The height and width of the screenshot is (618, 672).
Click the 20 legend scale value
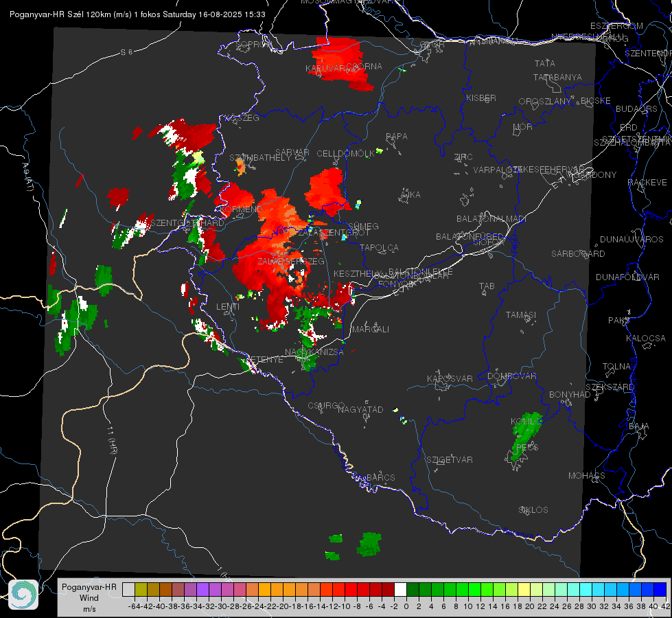point(529,606)
